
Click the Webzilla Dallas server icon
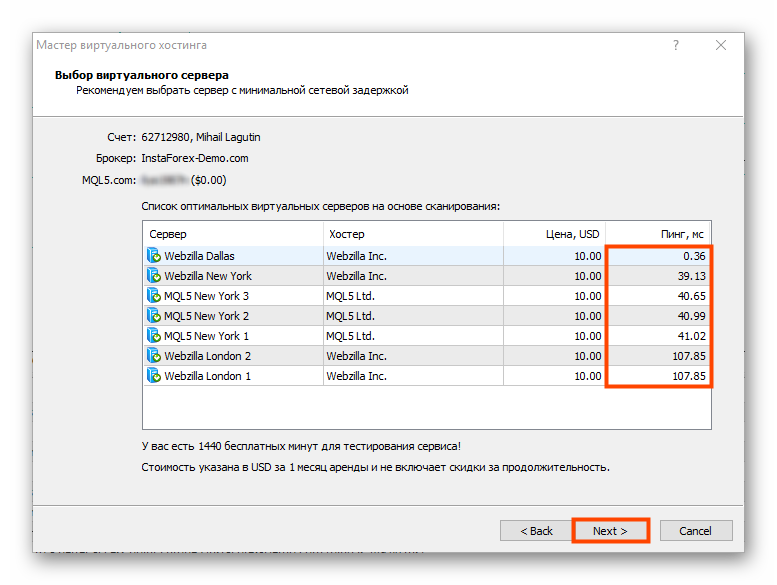point(154,256)
